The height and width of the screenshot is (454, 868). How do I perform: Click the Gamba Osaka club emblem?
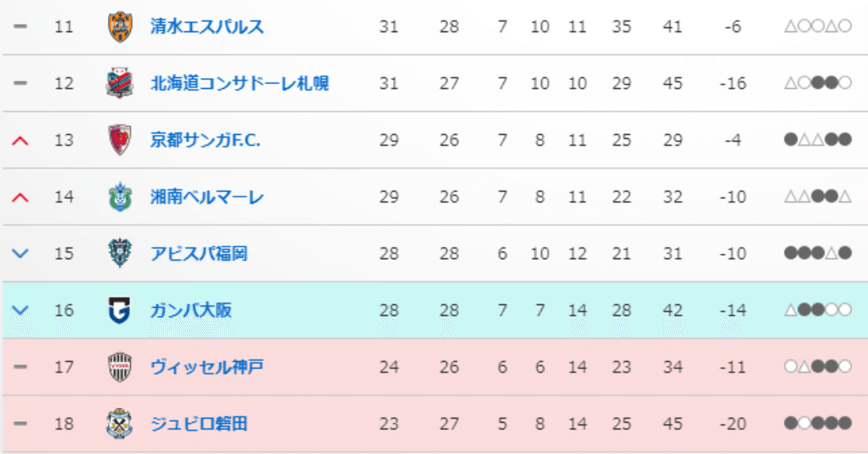(119, 310)
